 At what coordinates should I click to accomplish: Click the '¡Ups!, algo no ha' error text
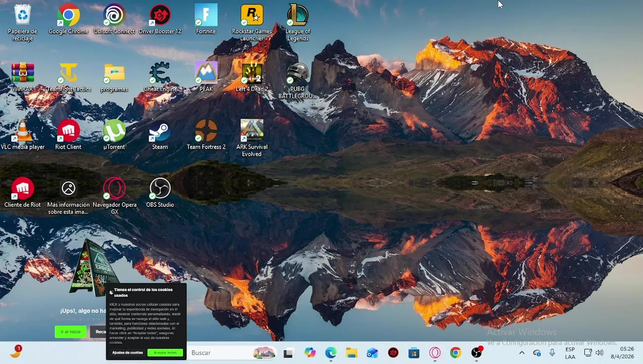pyautogui.click(x=83, y=311)
